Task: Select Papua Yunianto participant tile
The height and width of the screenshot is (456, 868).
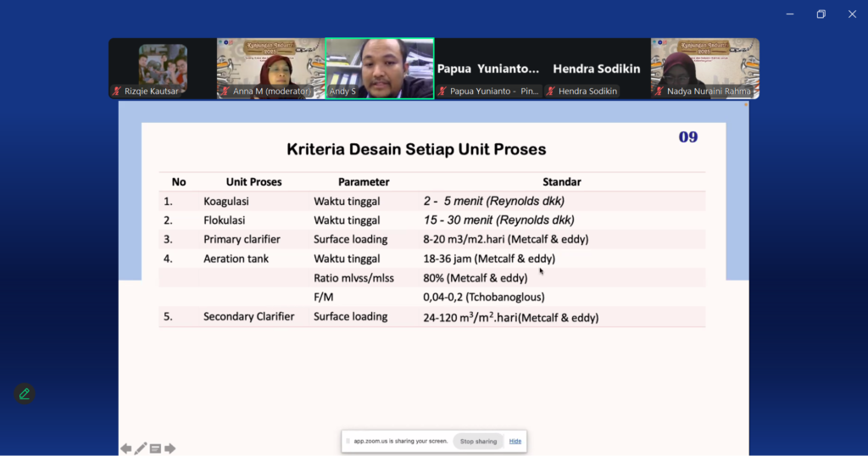Action: (488, 68)
